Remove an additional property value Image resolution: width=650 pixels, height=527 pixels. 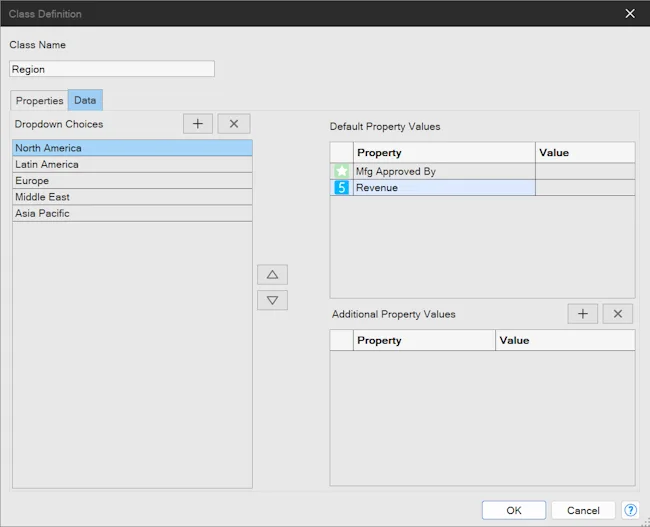(618, 314)
